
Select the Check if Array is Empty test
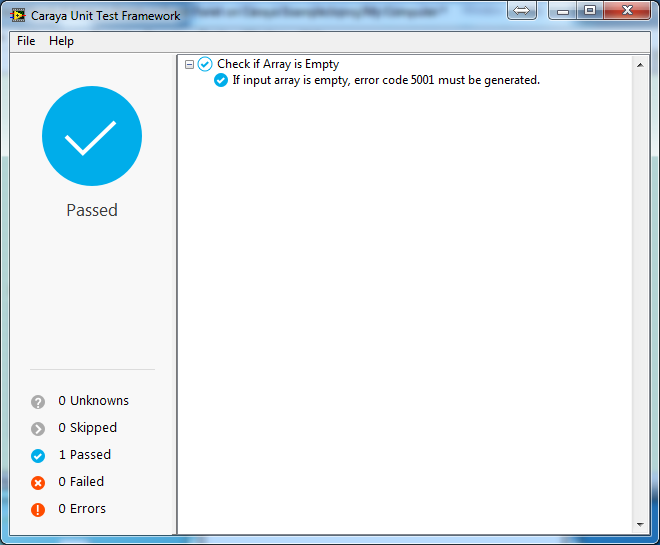(278, 64)
